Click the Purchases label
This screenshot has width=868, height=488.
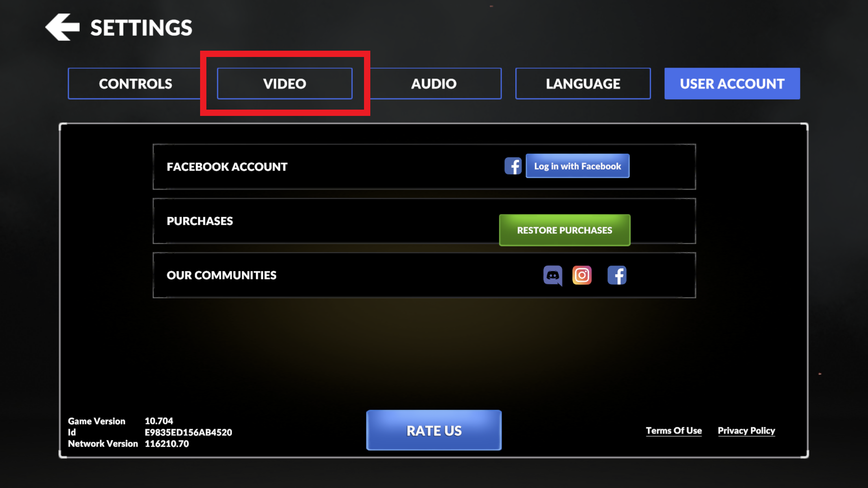pyautogui.click(x=200, y=221)
